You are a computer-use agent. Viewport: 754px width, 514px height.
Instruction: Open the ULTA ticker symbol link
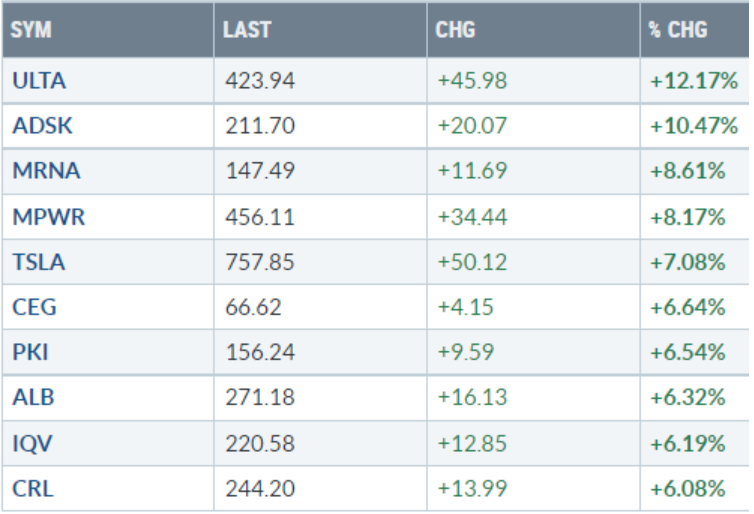[x=39, y=81]
